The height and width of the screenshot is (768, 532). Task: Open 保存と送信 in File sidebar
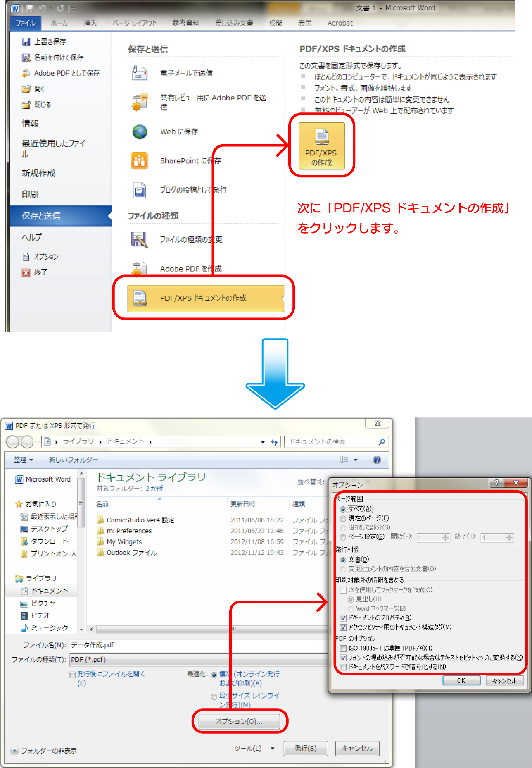point(61,216)
